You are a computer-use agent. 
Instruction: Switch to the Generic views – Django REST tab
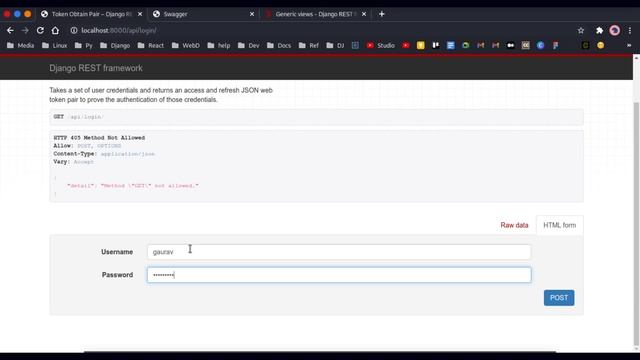click(x=315, y=14)
